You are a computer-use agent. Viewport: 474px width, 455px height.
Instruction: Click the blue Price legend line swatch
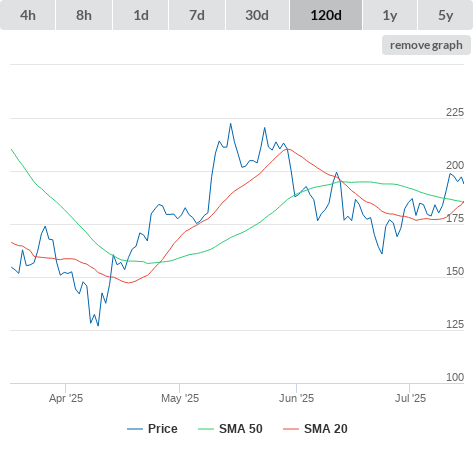tap(135, 429)
